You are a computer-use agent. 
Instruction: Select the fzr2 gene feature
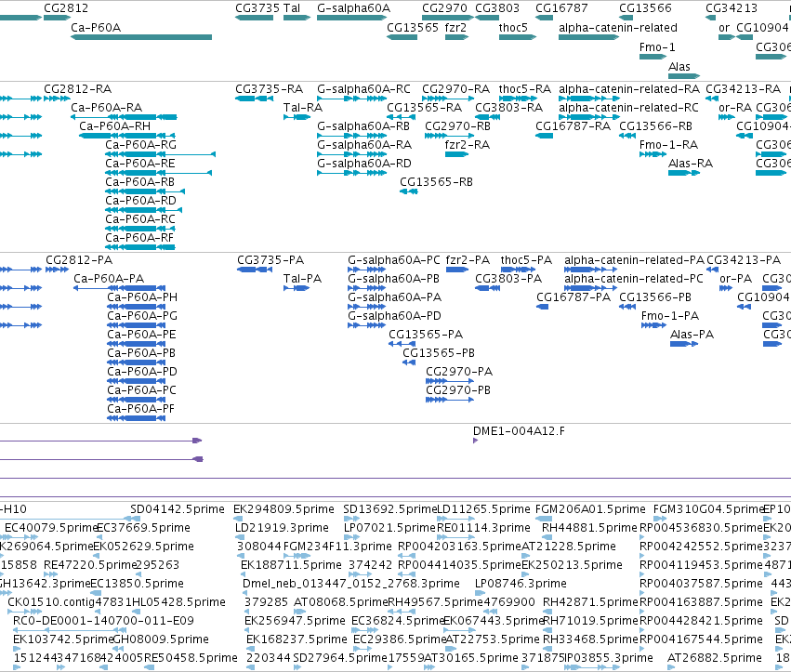pyautogui.click(x=456, y=37)
